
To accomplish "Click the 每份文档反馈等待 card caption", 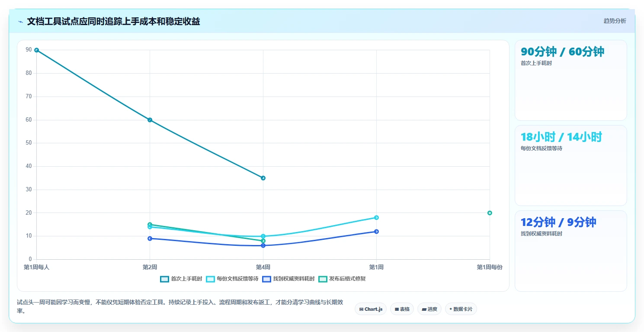I will 541,148.
